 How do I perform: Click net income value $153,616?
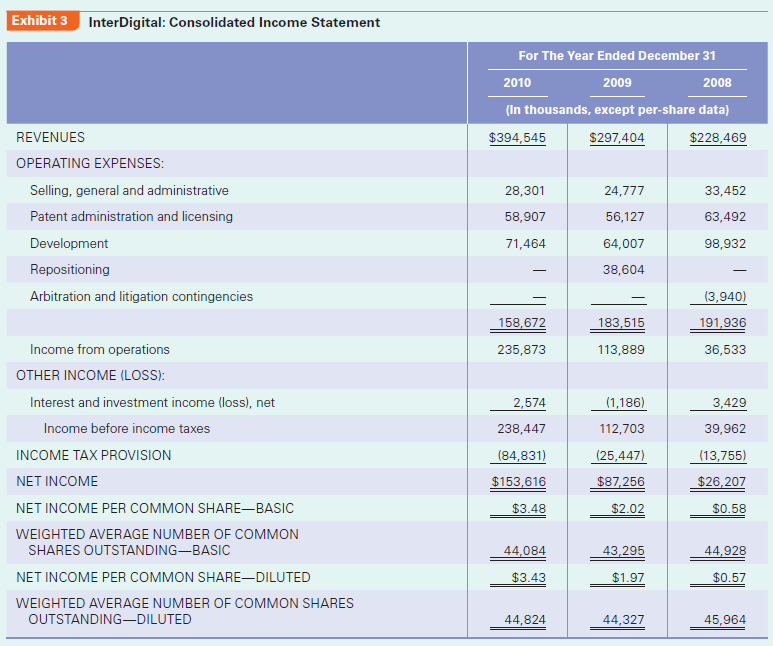coord(519,481)
